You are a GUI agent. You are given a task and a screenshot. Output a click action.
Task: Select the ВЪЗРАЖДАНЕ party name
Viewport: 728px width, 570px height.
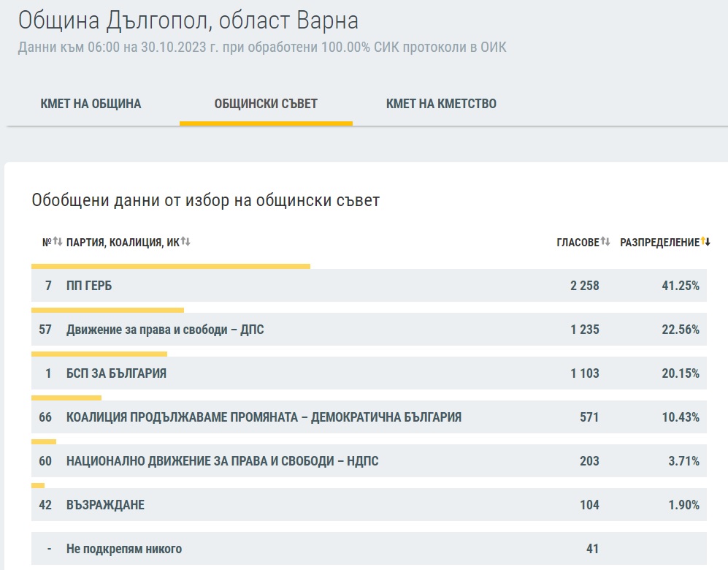[x=105, y=504]
